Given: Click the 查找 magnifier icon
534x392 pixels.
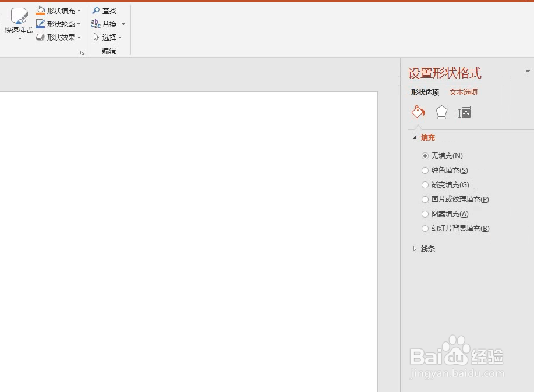Looking at the screenshot, I should 96,10.
